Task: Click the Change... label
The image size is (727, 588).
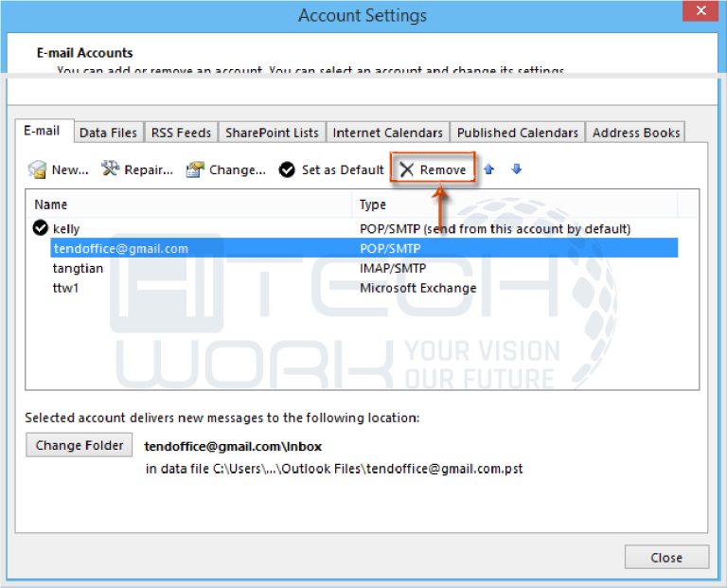Action: [x=238, y=170]
